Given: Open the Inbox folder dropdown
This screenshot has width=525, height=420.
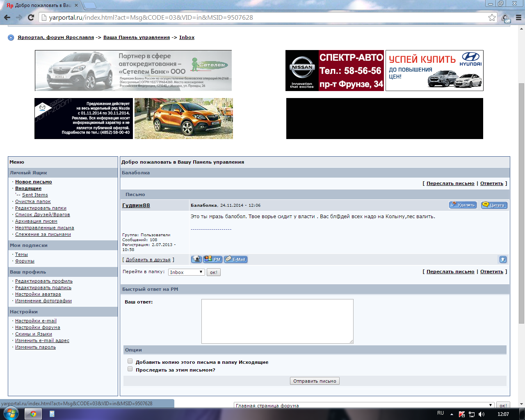Looking at the screenshot, I should click(x=186, y=272).
